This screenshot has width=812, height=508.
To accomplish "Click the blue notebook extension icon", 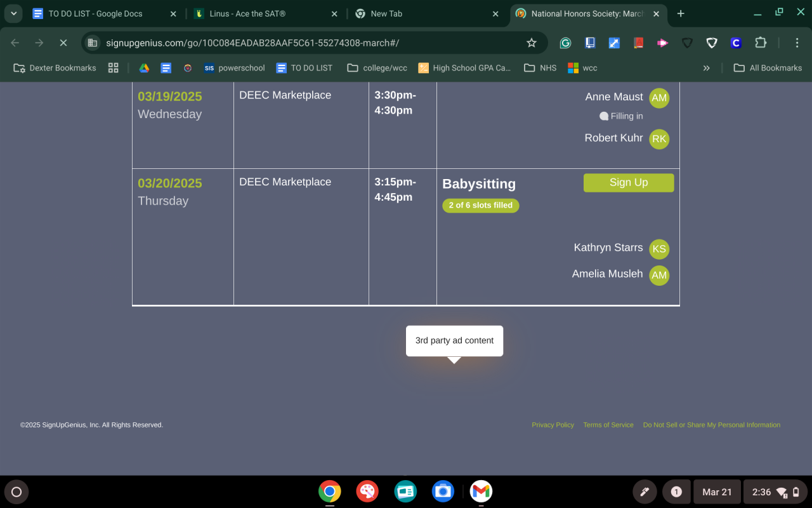I will pos(590,43).
